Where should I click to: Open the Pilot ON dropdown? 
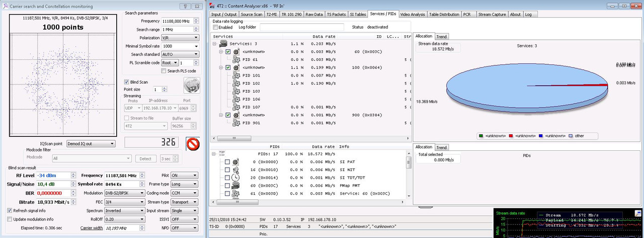pyautogui.click(x=185, y=176)
